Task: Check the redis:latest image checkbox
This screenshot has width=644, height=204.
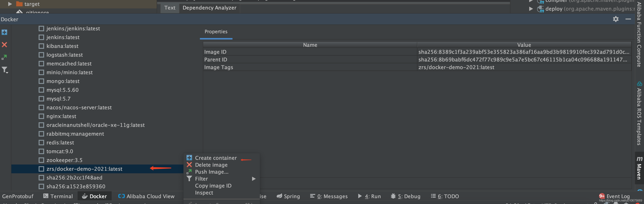Action: tap(41, 143)
